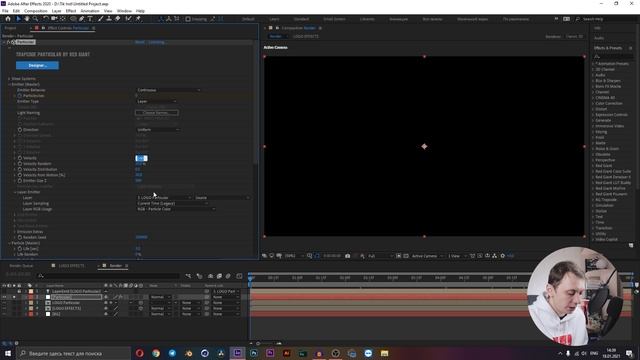Viewport: 640px width, 360px height.
Task: Click the Windows taskbar search box
Action: (73, 353)
